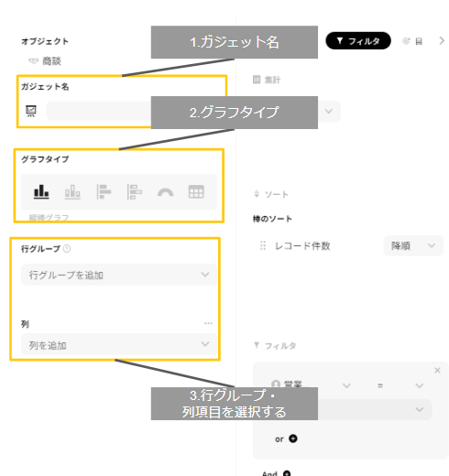Choose the horizontal bar chart type

104,192
